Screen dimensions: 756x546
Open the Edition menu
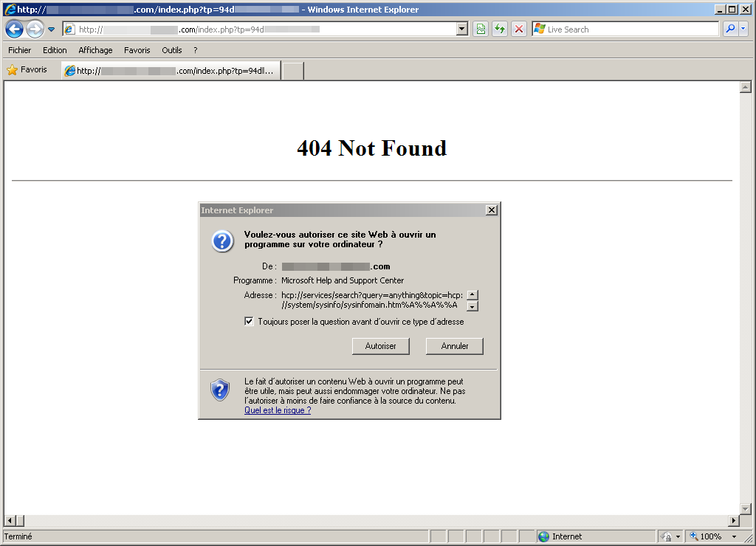[x=55, y=50]
